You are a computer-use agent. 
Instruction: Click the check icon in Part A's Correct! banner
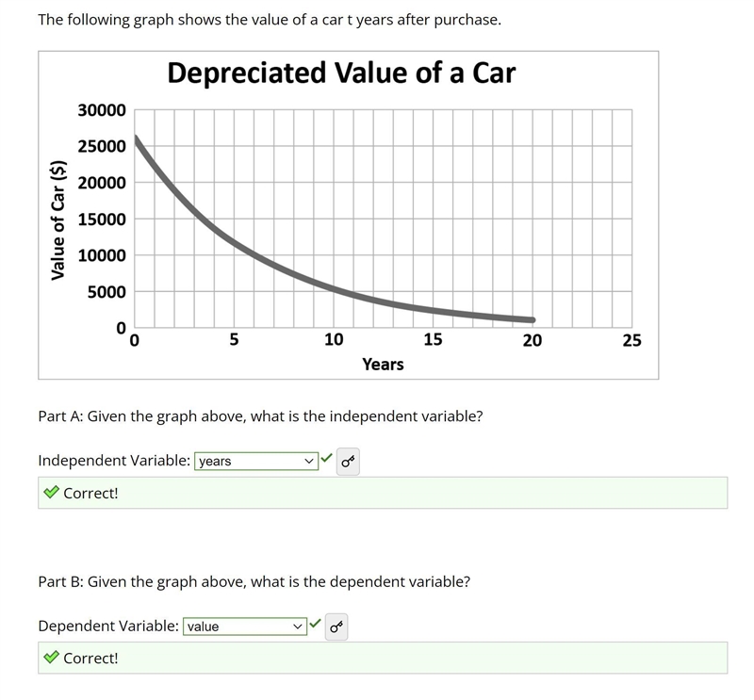point(51,493)
